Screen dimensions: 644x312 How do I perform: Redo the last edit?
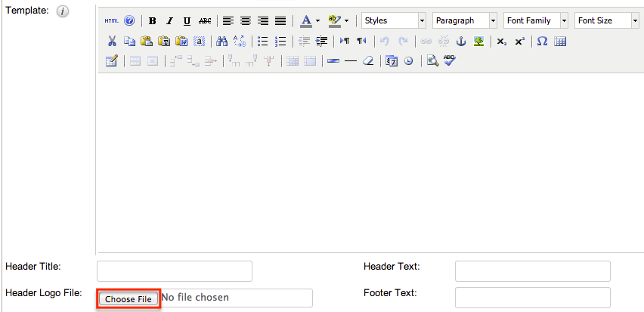tap(404, 41)
